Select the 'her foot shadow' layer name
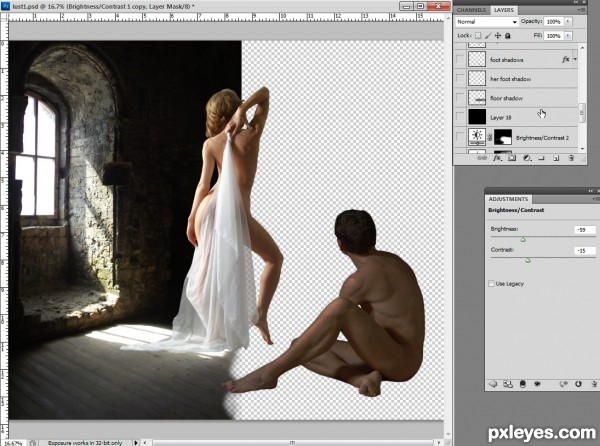600x446 pixels. click(510, 79)
